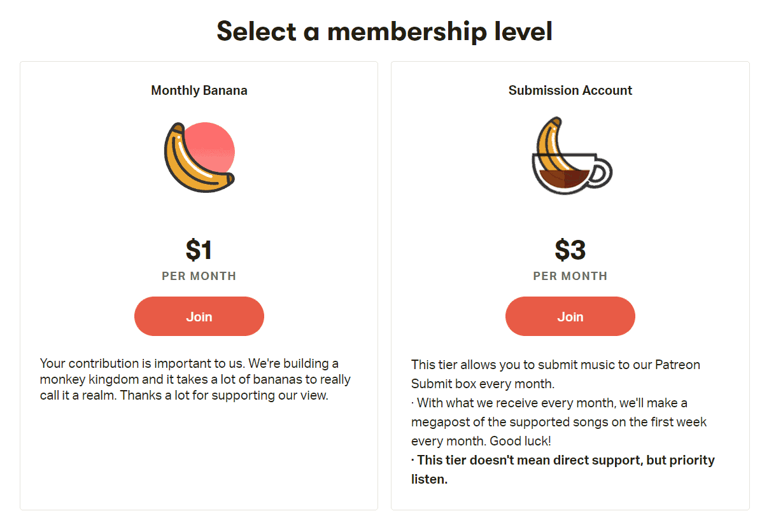
Task: Click the $1 price amount
Action: [199, 250]
